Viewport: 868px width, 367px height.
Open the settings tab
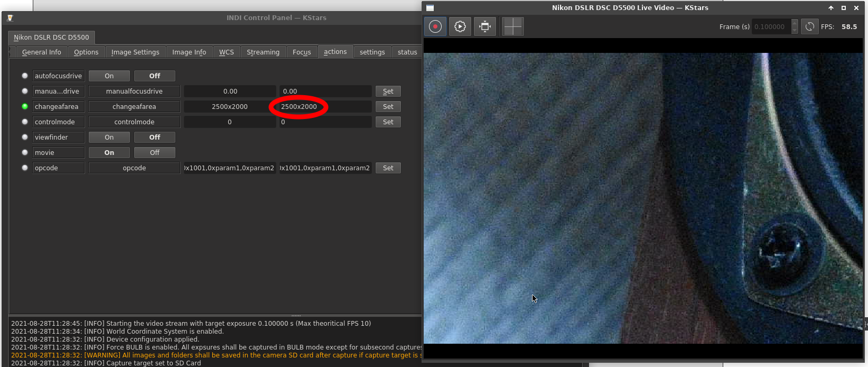coord(372,52)
